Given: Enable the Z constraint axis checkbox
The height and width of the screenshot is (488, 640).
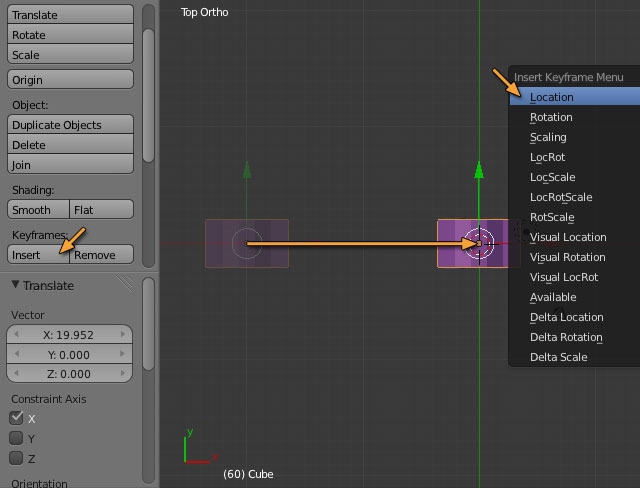Looking at the screenshot, I should pyautogui.click(x=16, y=458).
